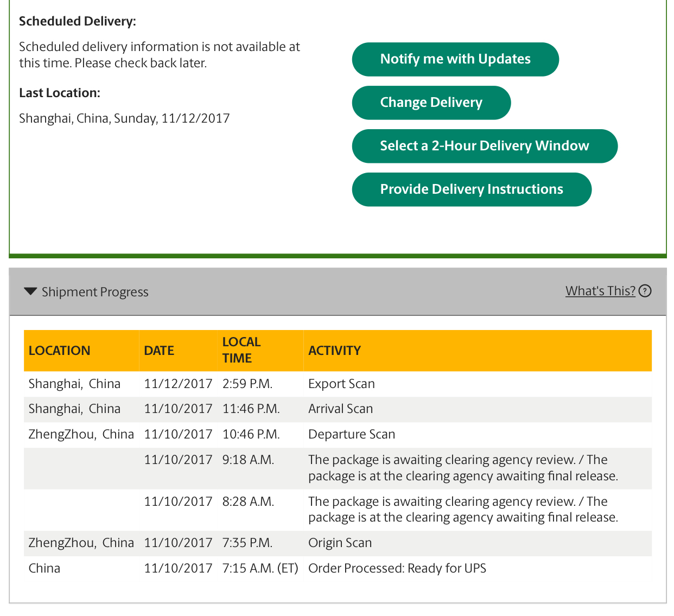This screenshot has width=674, height=616.
Task: Collapse the Shipment Progress triangle
Action: coord(30,291)
